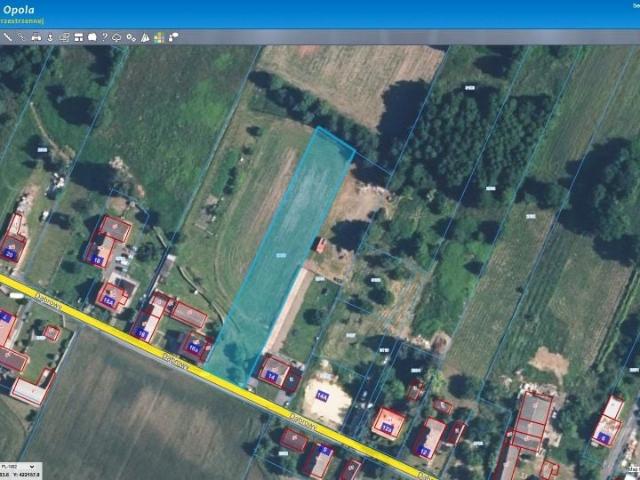The image size is (640, 480).
Task: Click the printer icon in toolbar
Action: coord(36,37)
